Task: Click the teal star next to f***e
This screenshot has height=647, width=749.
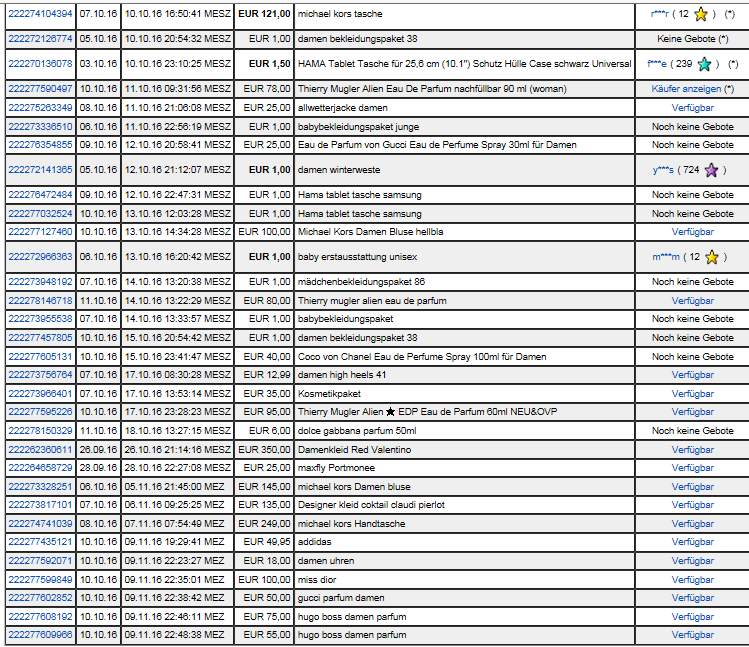Action: [704, 64]
